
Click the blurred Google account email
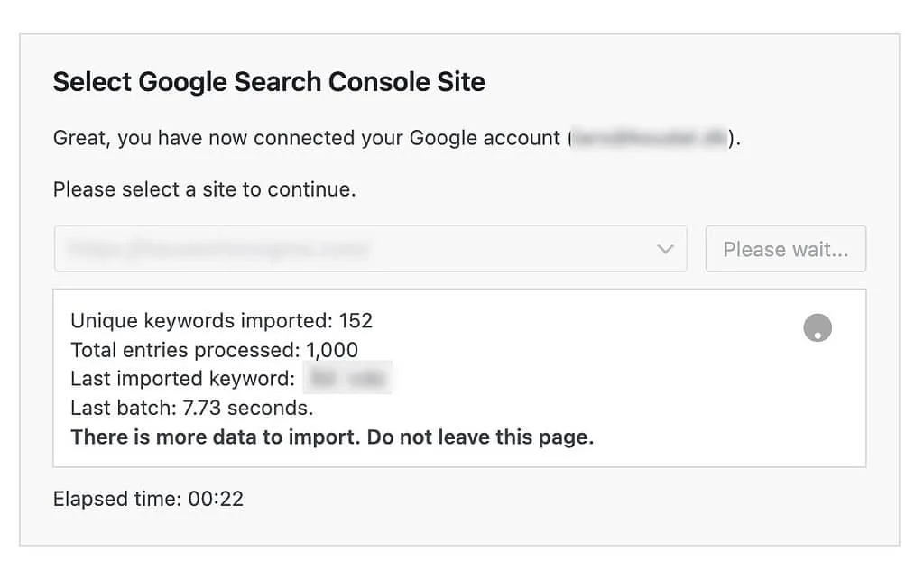[x=650, y=138]
